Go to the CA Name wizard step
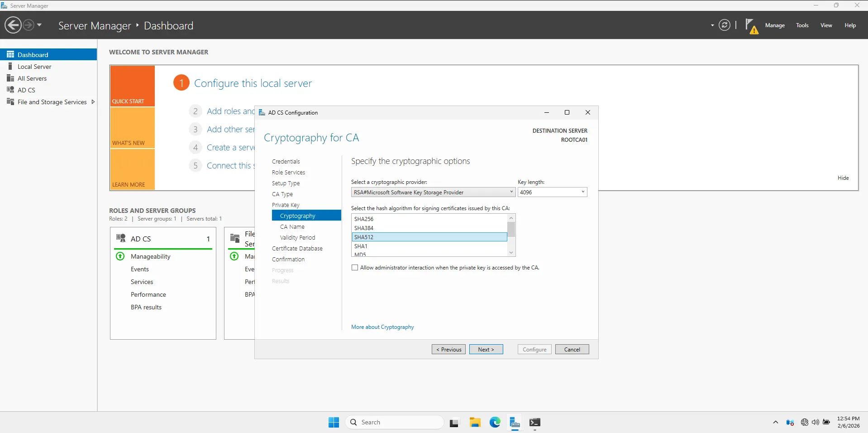 (x=292, y=227)
